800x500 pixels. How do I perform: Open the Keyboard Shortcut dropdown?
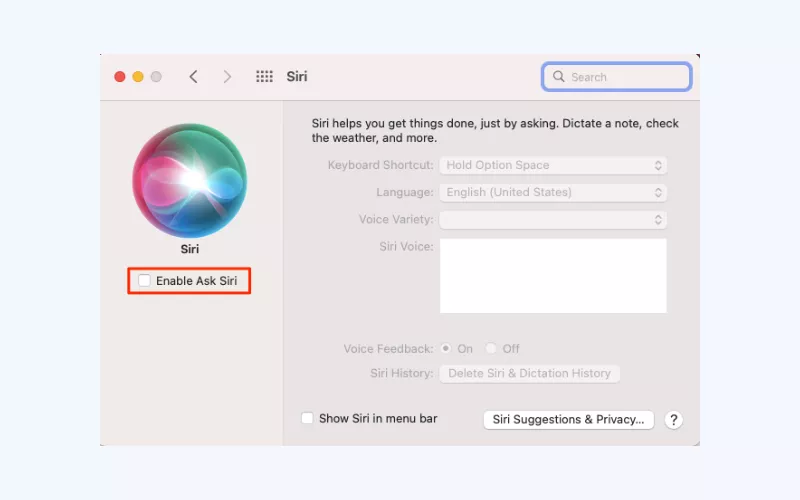pos(553,165)
